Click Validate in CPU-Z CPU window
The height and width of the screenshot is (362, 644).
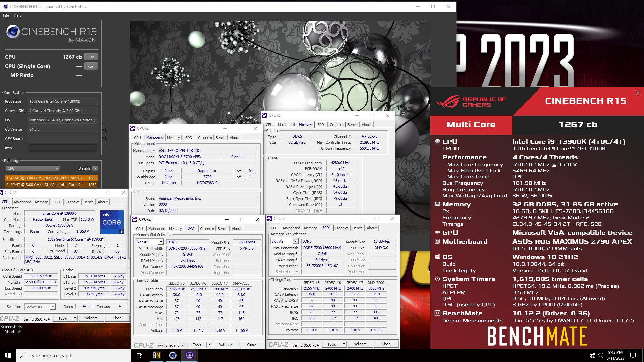91,318
